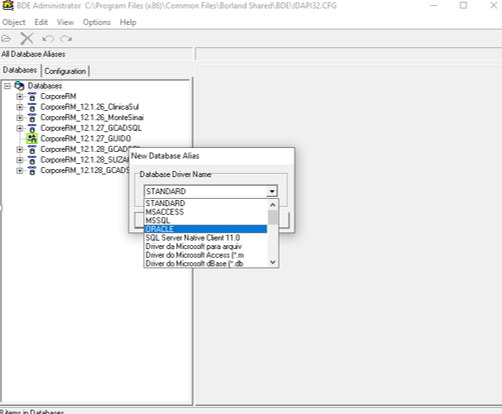
Task: Expand the CorporeRM_12.1.26_MonteSinai node
Action: [x=20, y=118]
